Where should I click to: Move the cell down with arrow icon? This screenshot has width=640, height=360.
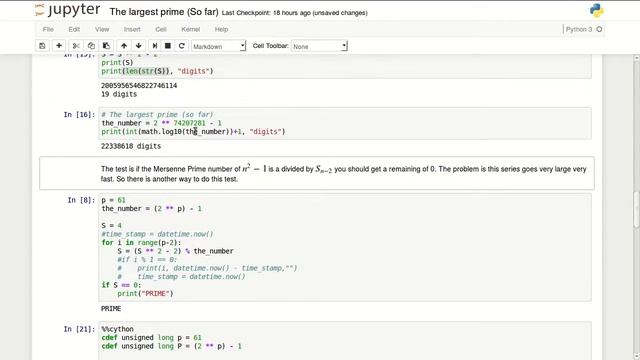tap(139, 46)
